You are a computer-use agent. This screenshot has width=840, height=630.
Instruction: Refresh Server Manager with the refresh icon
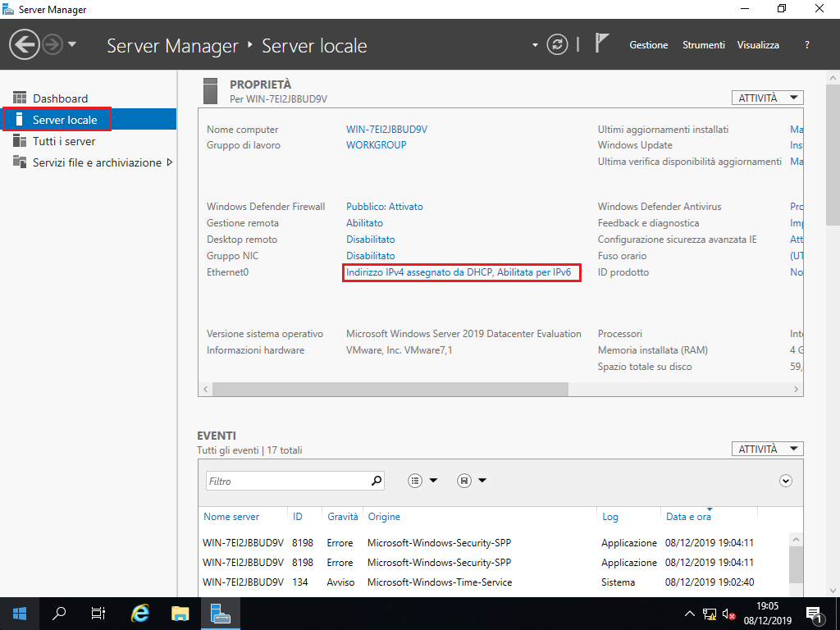point(557,44)
